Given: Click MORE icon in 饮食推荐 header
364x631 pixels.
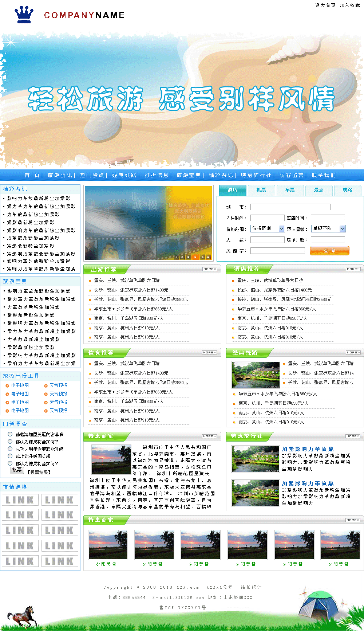Looking at the screenshot, I should pos(210,353).
